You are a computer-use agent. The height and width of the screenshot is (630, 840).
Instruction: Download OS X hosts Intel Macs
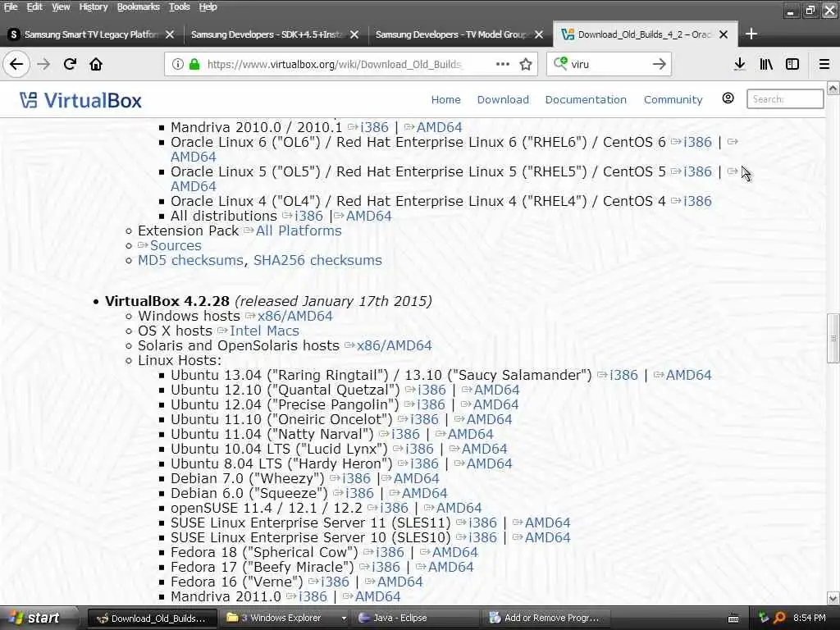pyautogui.click(x=264, y=331)
